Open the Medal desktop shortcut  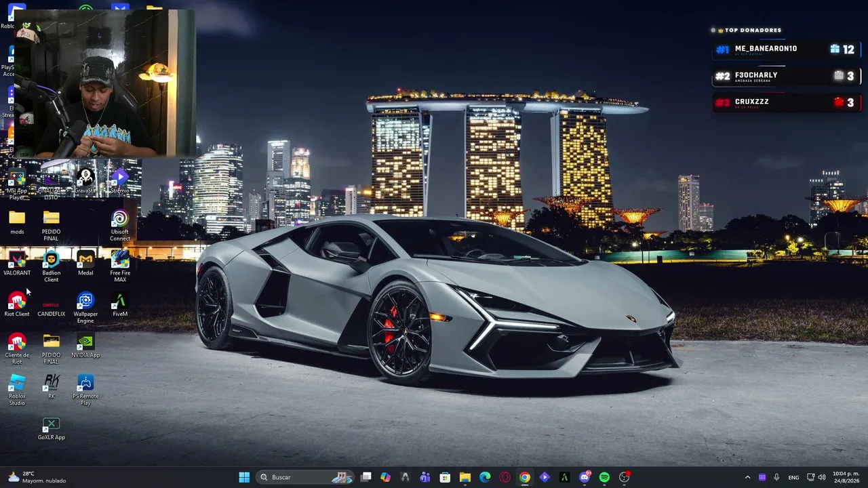coord(85,264)
